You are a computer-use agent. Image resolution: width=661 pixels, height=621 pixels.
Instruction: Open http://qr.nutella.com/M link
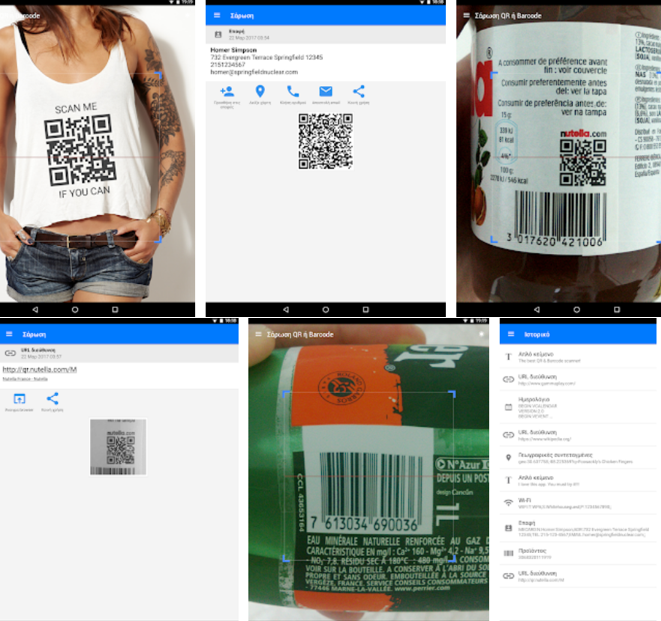tap(40, 370)
